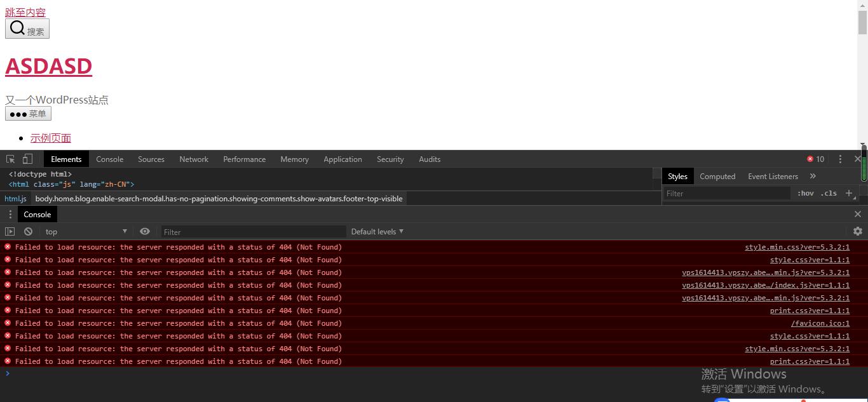Focus the console Filter input field
The image size is (868, 402).
254,232
